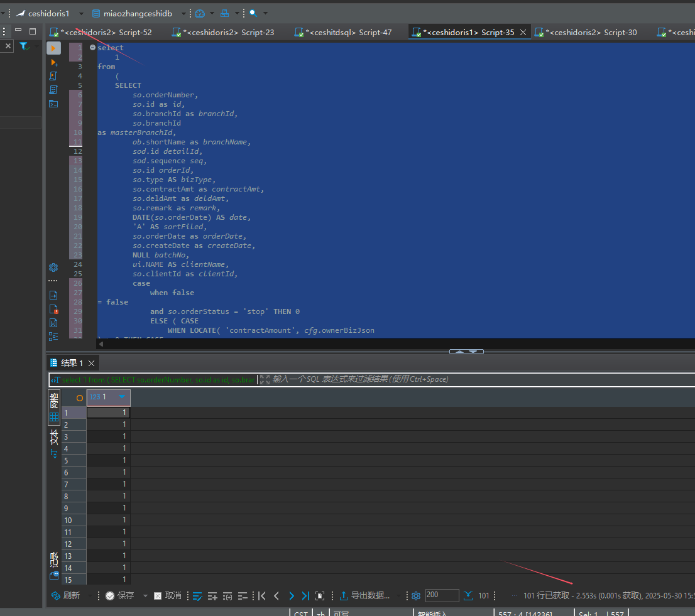This screenshot has width=695, height=616.
Task: Click the result log icon at bottom-left side bar
Action: coord(54,576)
